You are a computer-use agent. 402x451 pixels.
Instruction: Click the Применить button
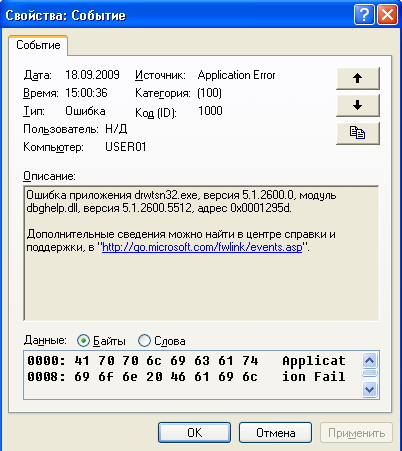[x=356, y=432]
